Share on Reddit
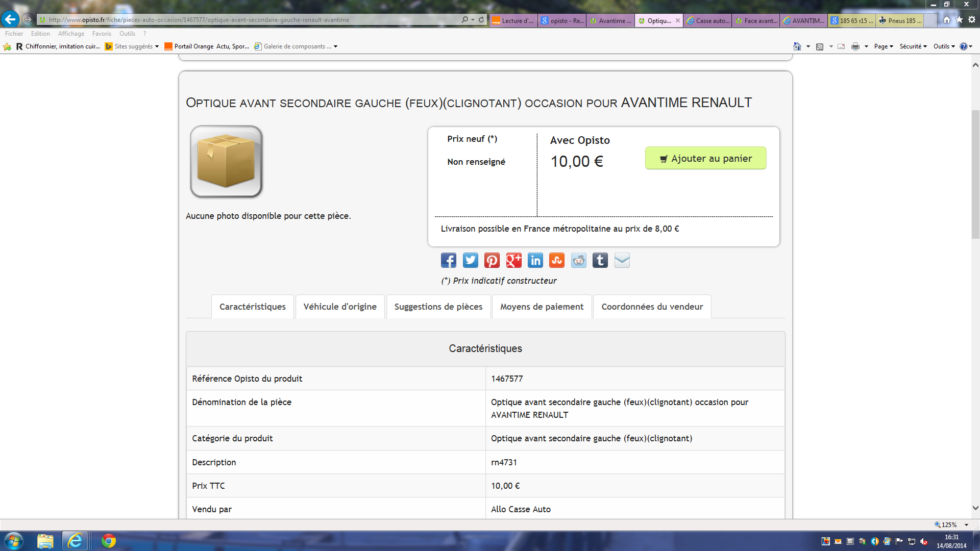 (579, 261)
